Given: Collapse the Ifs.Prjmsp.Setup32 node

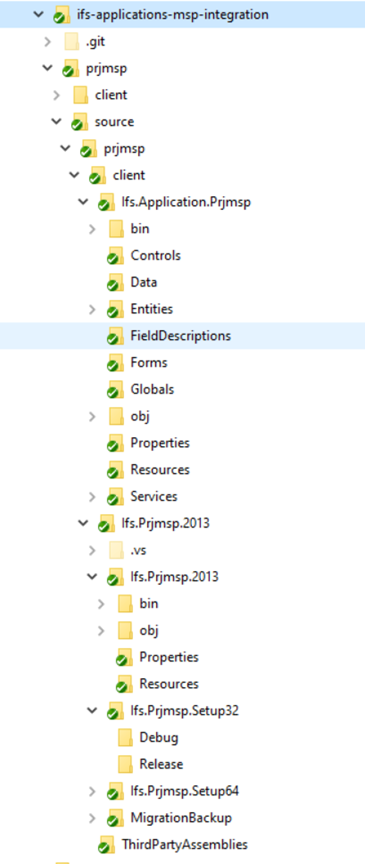Looking at the screenshot, I should (92, 710).
